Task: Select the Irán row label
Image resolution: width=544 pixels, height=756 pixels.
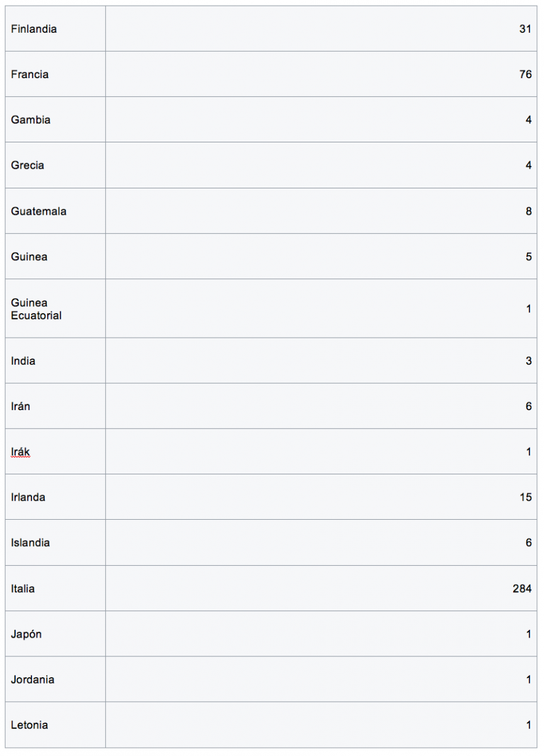Action: point(20,406)
